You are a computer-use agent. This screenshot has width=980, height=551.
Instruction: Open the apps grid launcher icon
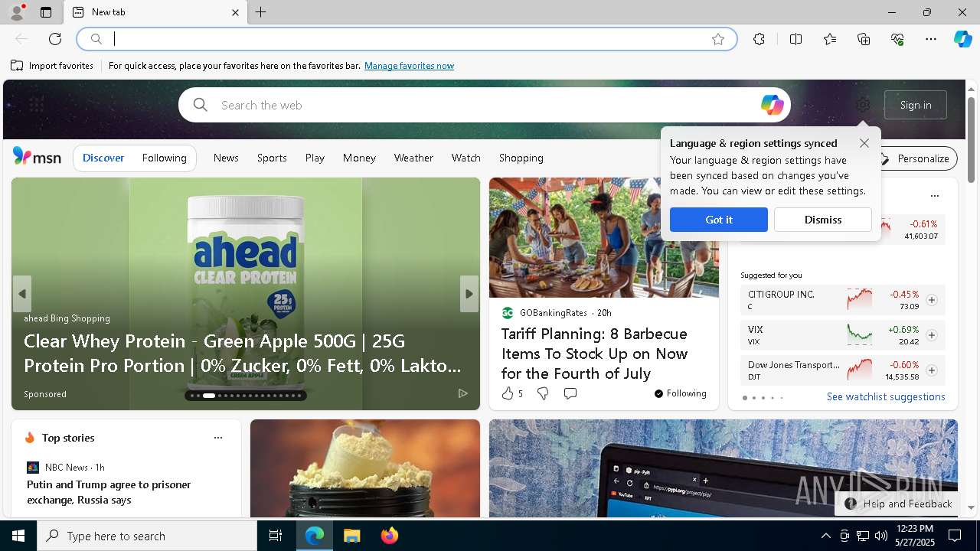tap(36, 105)
